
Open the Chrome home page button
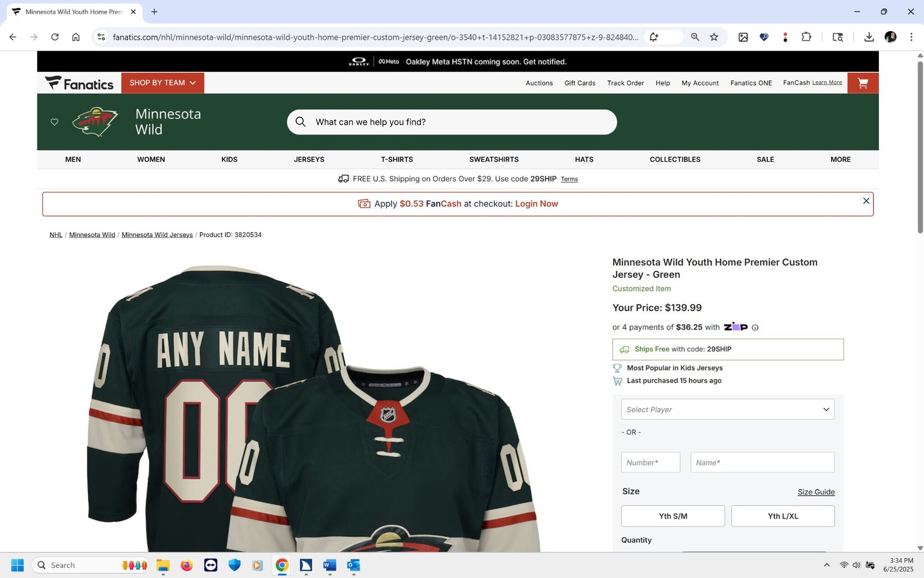pyautogui.click(x=76, y=37)
